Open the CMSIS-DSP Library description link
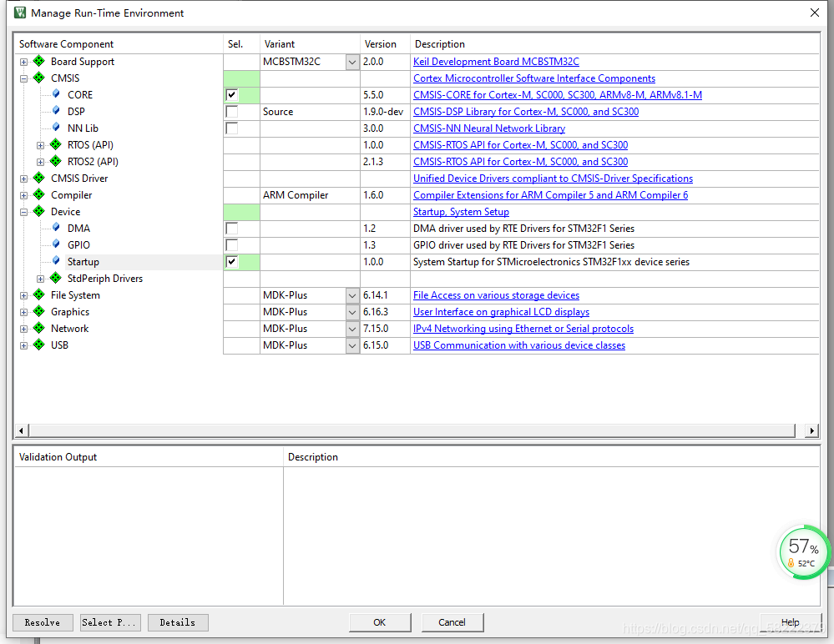This screenshot has width=834, height=644. [526, 112]
